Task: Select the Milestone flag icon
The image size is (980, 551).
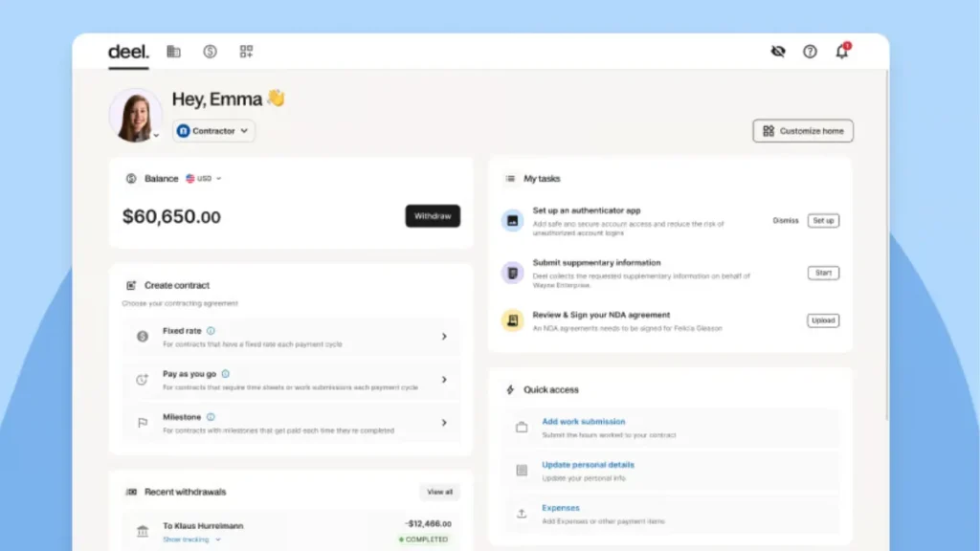Action: coord(143,423)
